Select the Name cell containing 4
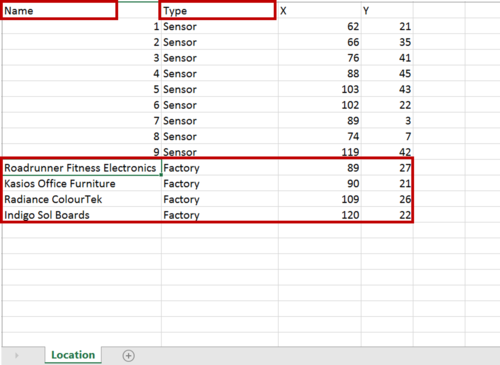Image resolution: width=500 pixels, height=365 pixels. point(82,73)
